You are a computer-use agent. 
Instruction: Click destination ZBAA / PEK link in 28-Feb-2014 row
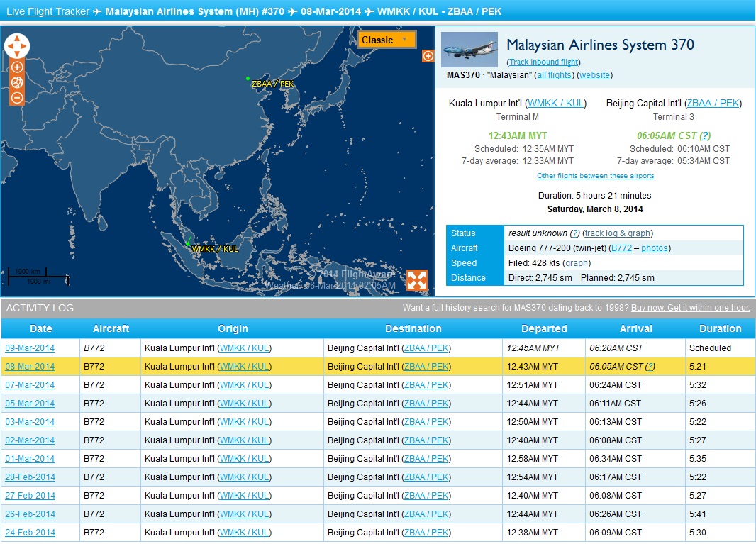tap(426, 477)
